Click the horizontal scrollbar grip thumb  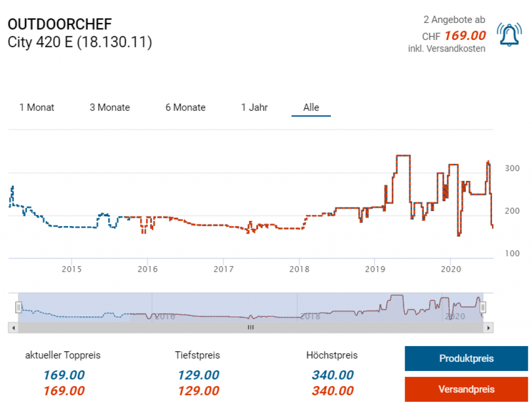[251, 328]
